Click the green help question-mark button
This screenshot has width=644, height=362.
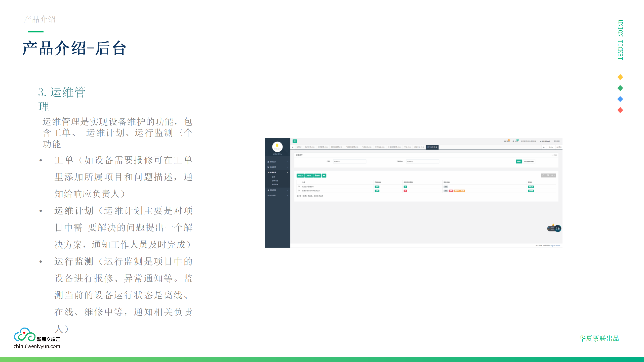click(324, 175)
